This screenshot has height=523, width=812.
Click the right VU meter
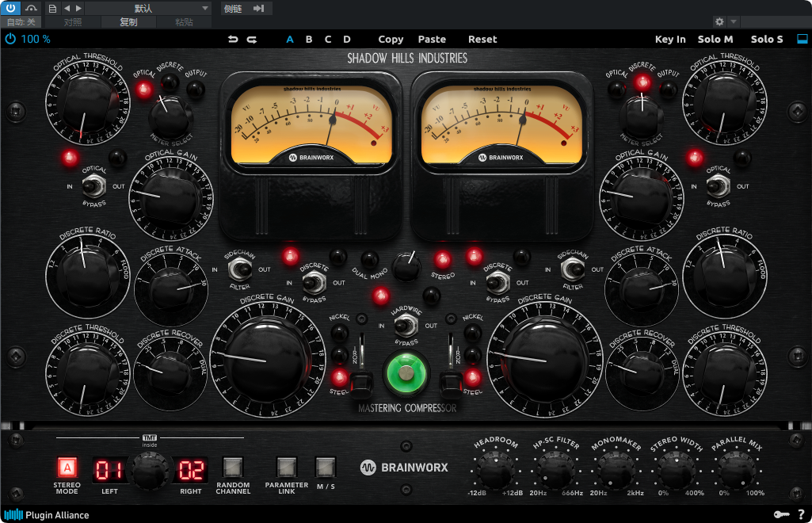[x=501, y=125]
